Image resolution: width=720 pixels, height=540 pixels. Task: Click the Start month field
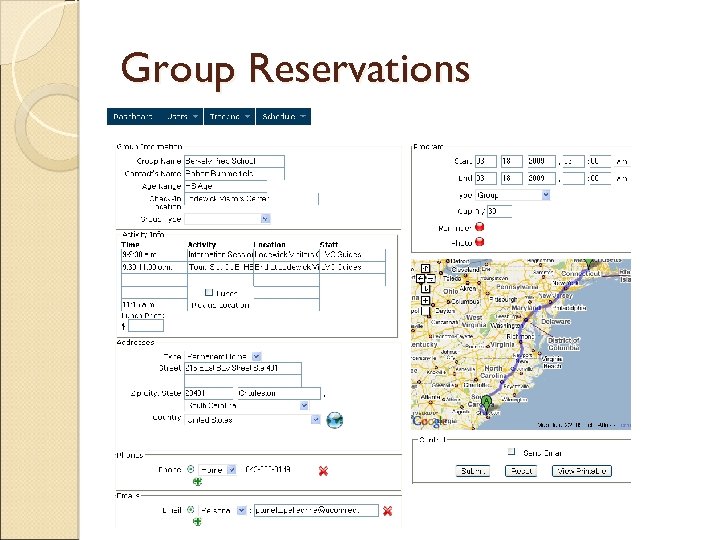tap(486, 162)
